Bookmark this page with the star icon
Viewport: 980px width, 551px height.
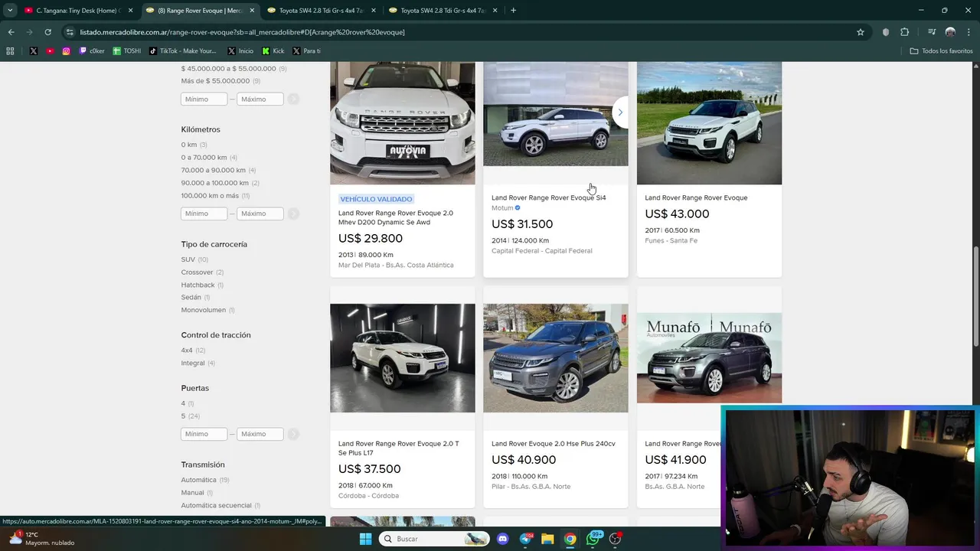point(861,32)
